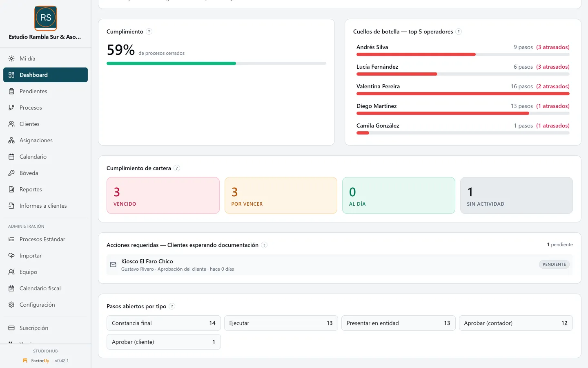588x368 pixels.
Task: Click Camila González operator name
Action: pyautogui.click(x=378, y=126)
